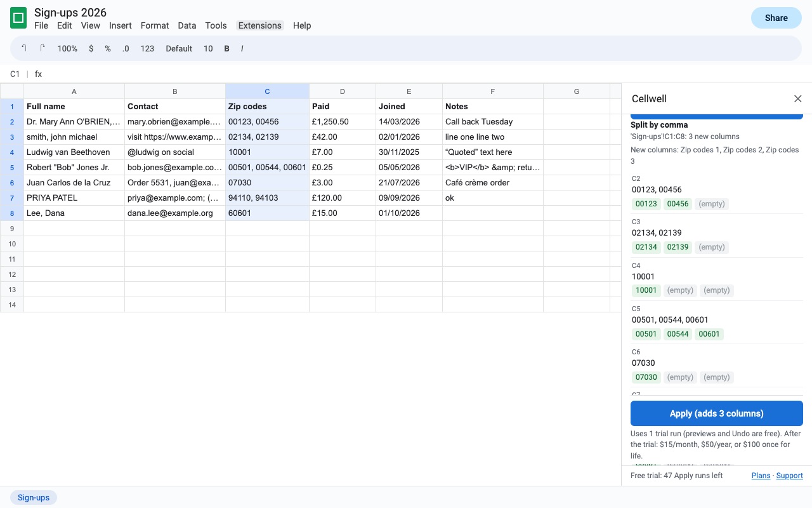Open the Format menu
The width and height of the screenshot is (812, 508).
pos(155,25)
